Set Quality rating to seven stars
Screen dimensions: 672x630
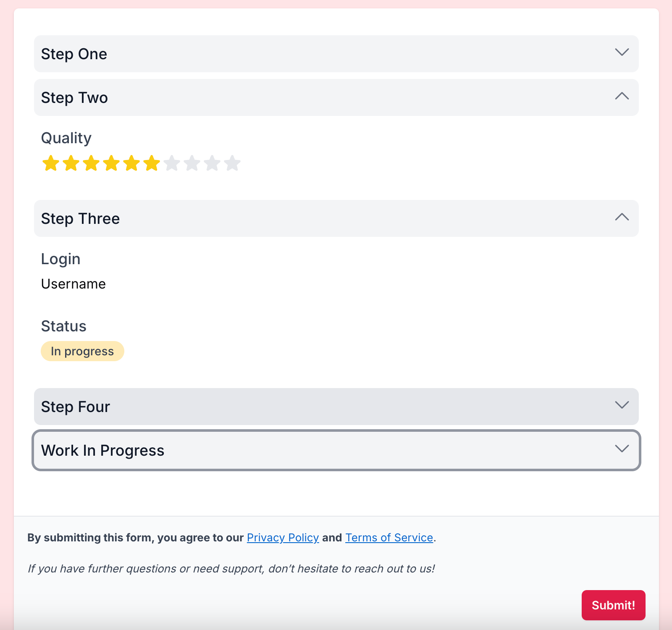[x=172, y=163]
